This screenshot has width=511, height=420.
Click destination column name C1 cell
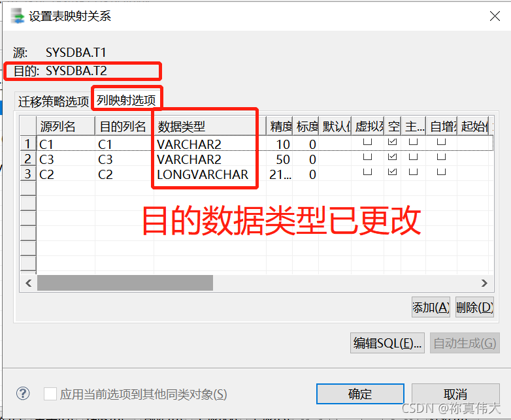point(125,144)
